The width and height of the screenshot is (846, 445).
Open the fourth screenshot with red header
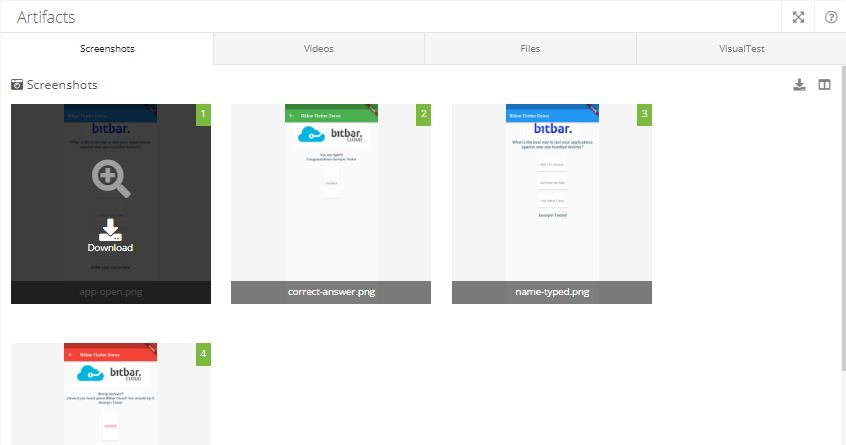[110, 394]
